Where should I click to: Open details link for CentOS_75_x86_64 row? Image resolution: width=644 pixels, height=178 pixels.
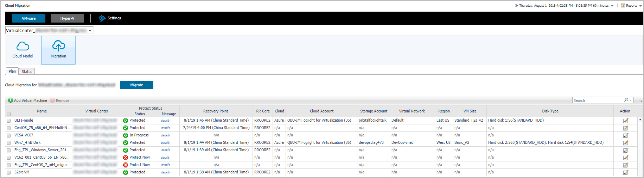click(165, 128)
